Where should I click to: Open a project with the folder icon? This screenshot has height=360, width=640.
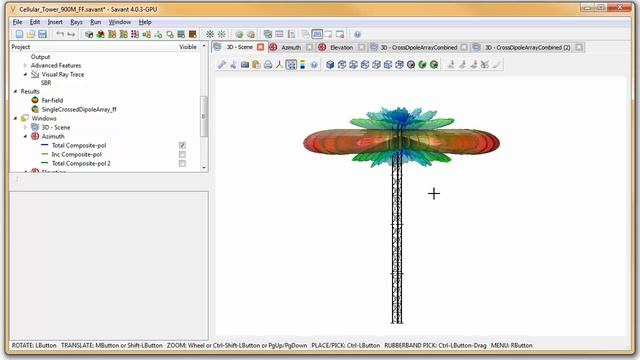point(31,34)
